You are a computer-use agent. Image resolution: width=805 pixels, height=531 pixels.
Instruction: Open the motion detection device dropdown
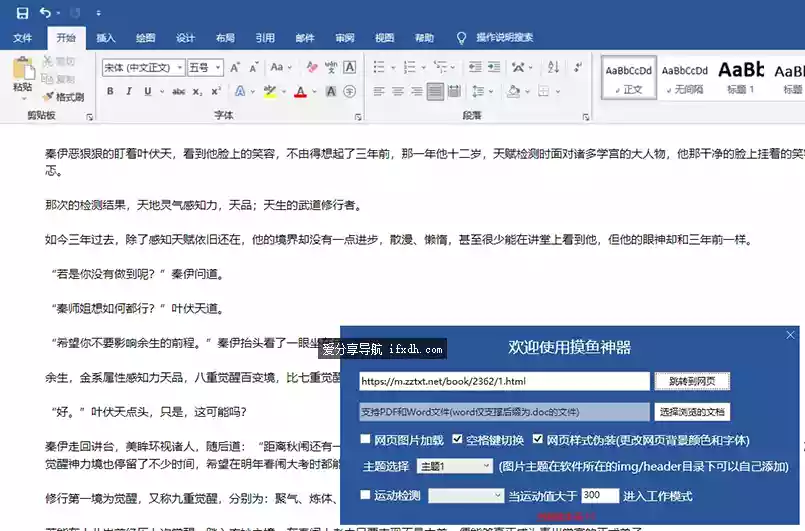466,496
